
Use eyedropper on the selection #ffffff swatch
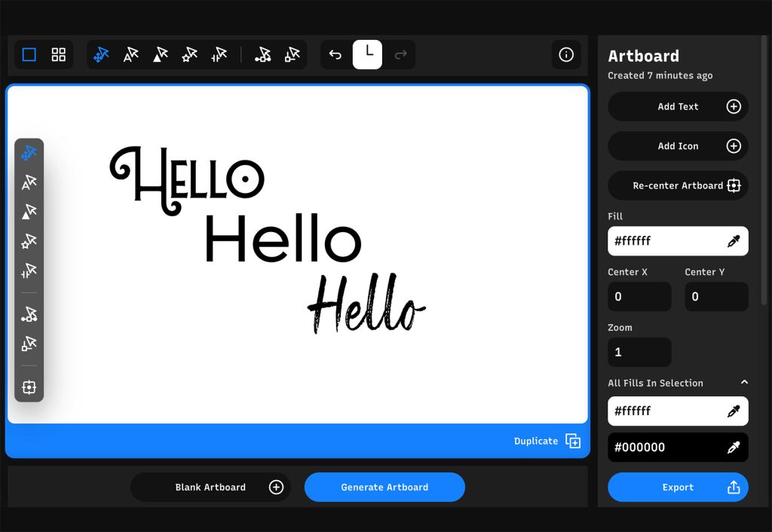point(734,411)
